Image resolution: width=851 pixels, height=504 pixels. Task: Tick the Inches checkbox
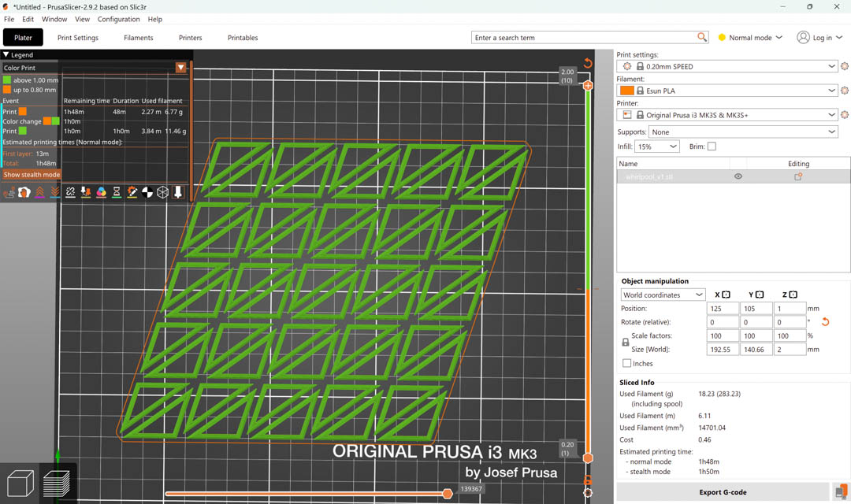click(627, 364)
